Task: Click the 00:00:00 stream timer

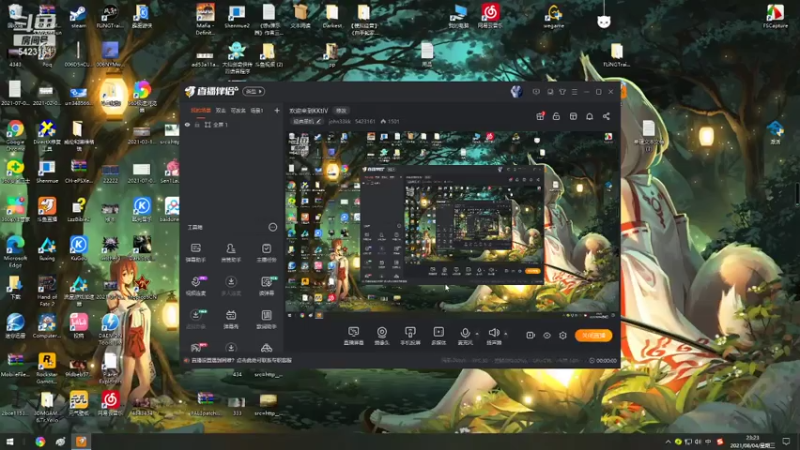Action: (x=603, y=360)
